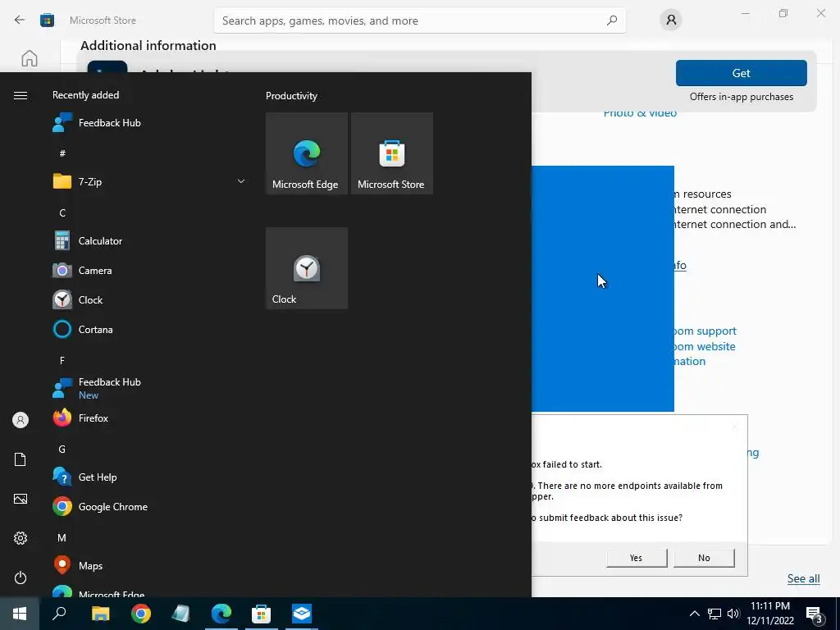Click the volume speaker icon in tray
The width and height of the screenshot is (840, 630).
733,614
